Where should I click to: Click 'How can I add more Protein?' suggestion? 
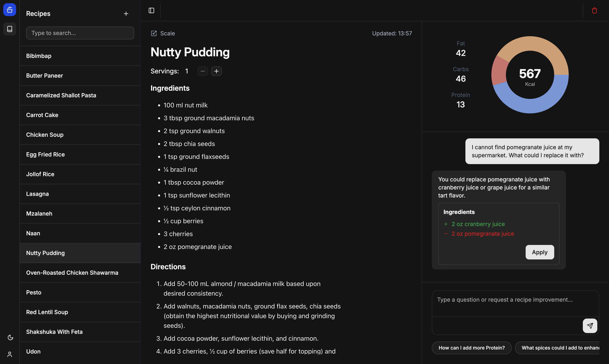tap(471, 348)
